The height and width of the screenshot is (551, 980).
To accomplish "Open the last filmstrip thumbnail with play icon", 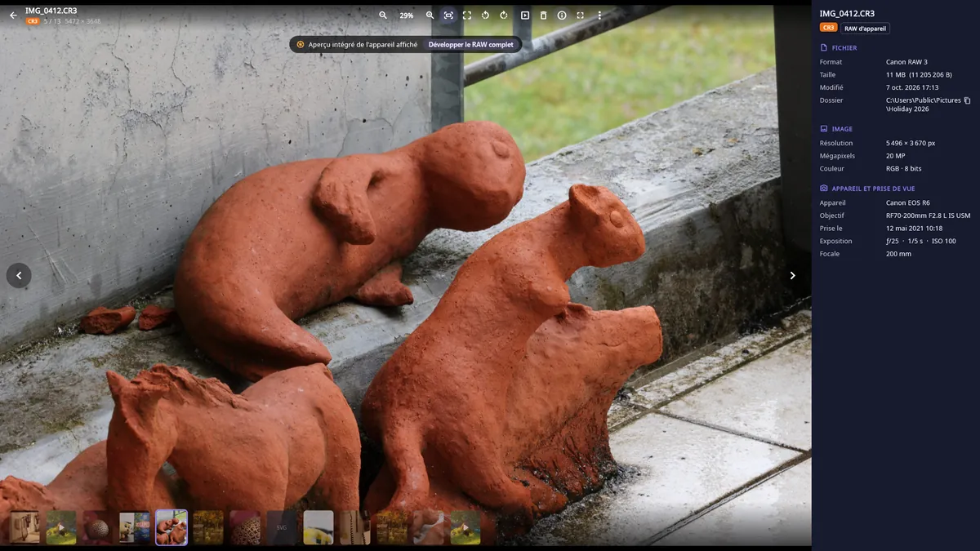I will 465,527.
